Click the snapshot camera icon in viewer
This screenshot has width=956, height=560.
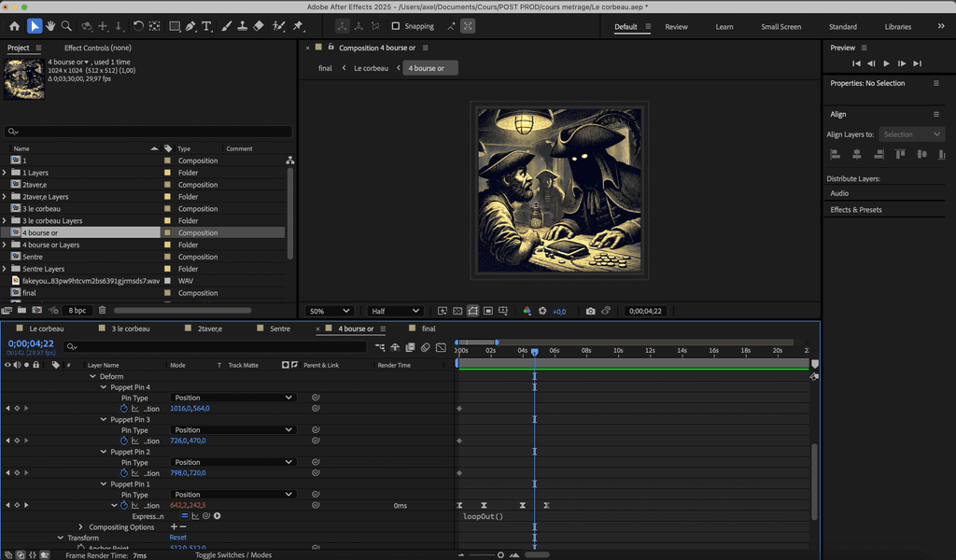pos(590,311)
